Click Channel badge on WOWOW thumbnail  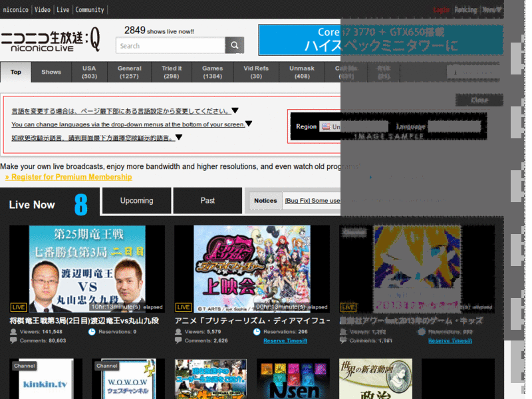(x=107, y=366)
